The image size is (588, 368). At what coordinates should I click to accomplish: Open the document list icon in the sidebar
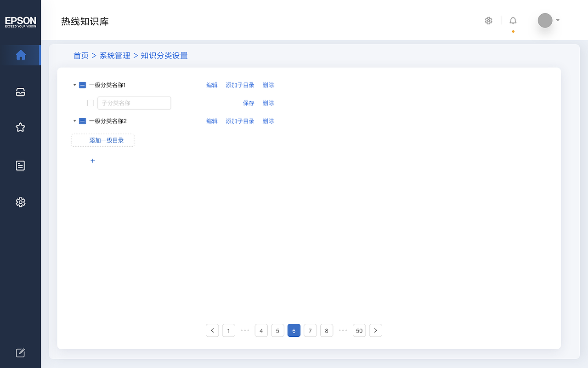[20, 165]
